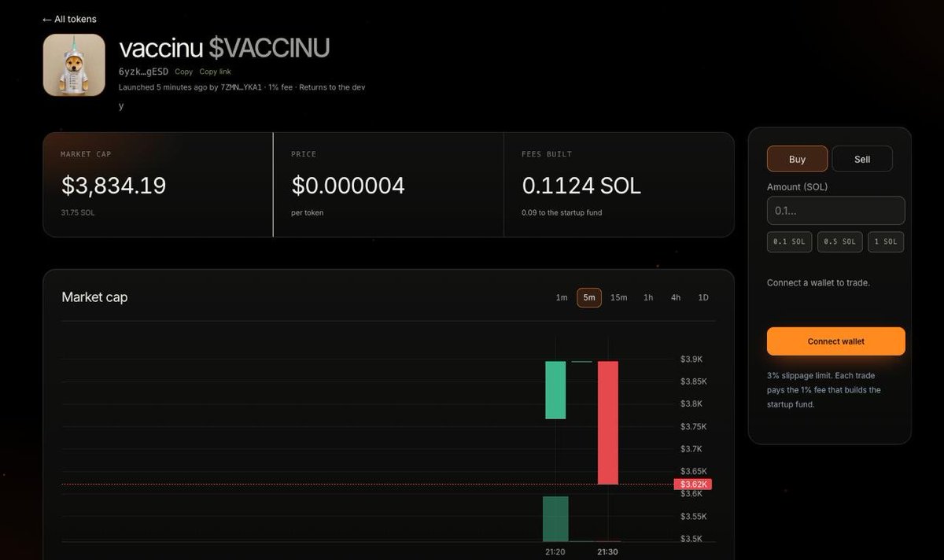Switch chart to 1h timeframe
The height and width of the screenshot is (560, 944).
coord(648,297)
